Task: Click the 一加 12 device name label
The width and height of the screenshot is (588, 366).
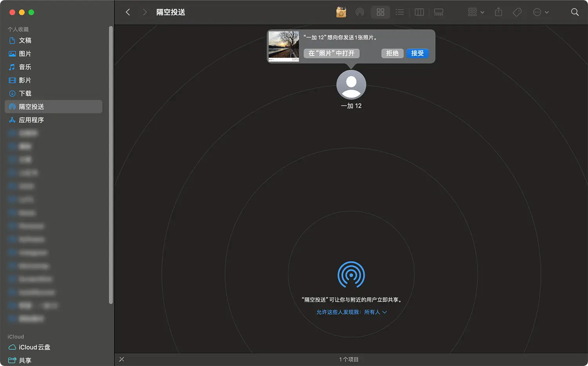Action: (351, 106)
